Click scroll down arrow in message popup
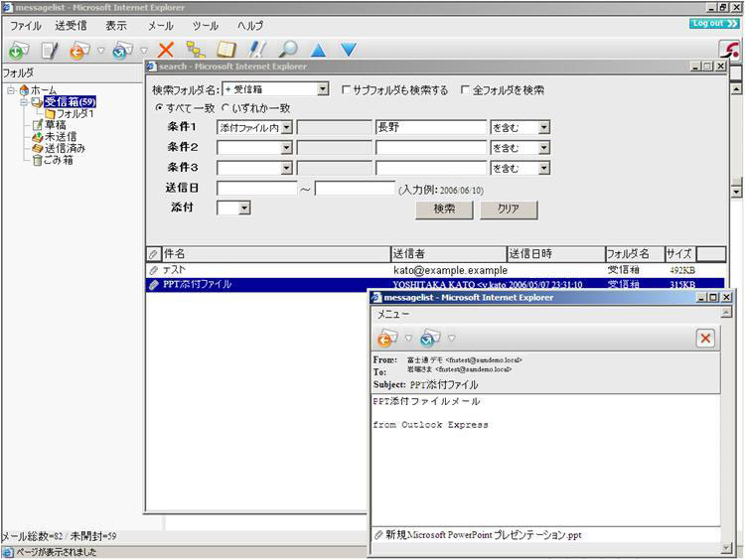Screen dimensions: 745x560 click(x=726, y=548)
